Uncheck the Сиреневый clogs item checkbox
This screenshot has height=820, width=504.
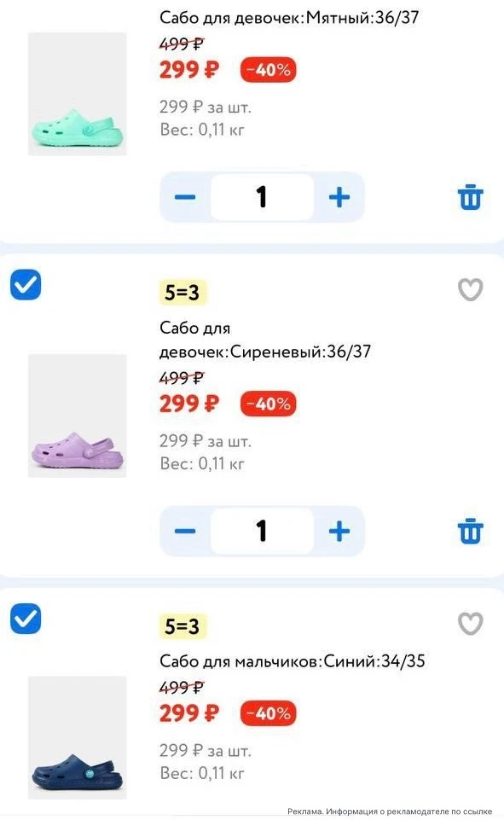(26, 285)
